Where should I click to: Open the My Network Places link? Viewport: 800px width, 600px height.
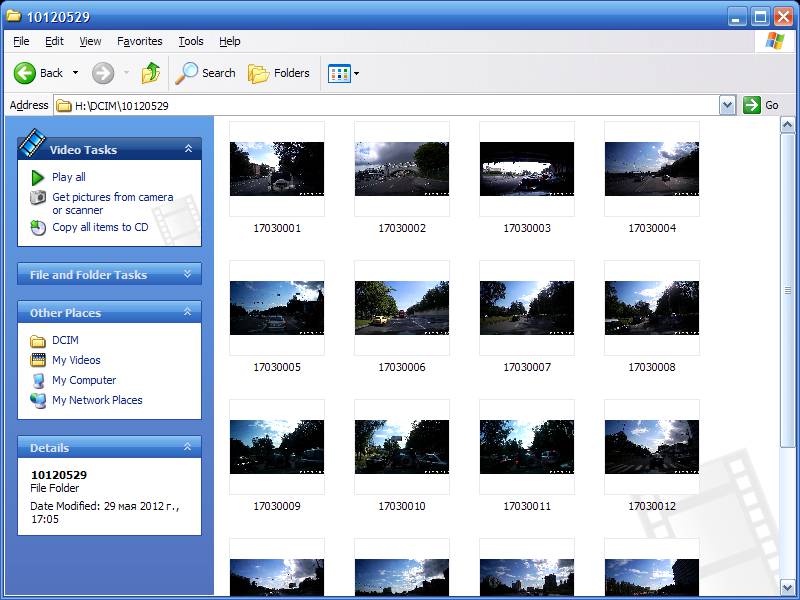pyautogui.click(x=97, y=400)
